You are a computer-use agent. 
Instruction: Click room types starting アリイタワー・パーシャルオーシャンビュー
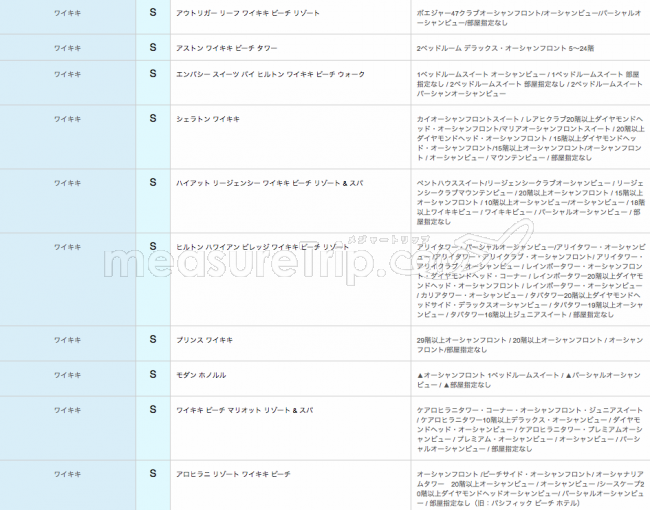click(531, 281)
